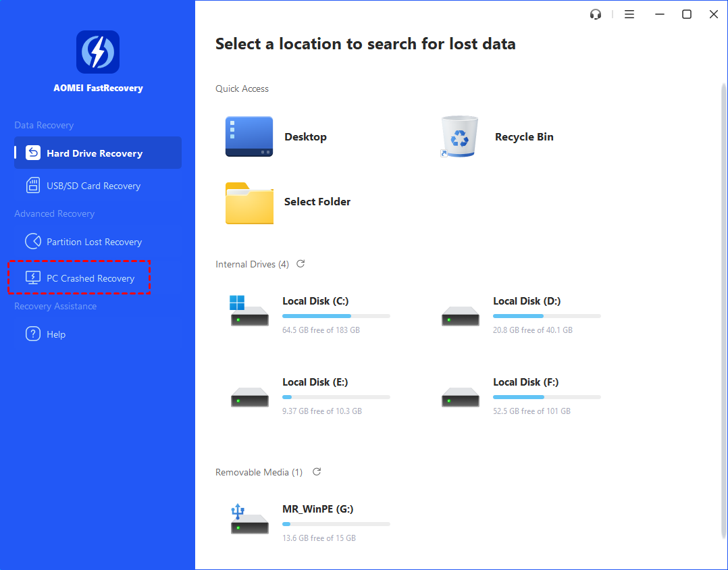Click MR_WinPE (G:) usage bar
The height and width of the screenshot is (570, 728).
click(336, 524)
